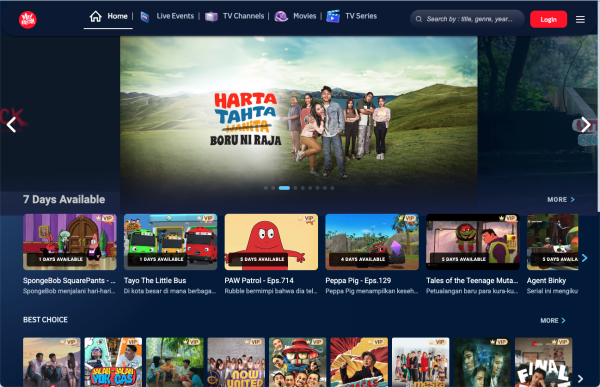Open Tayo The Little Bus thumbnail
Screen dimensions: 600x387
pos(170,242)
